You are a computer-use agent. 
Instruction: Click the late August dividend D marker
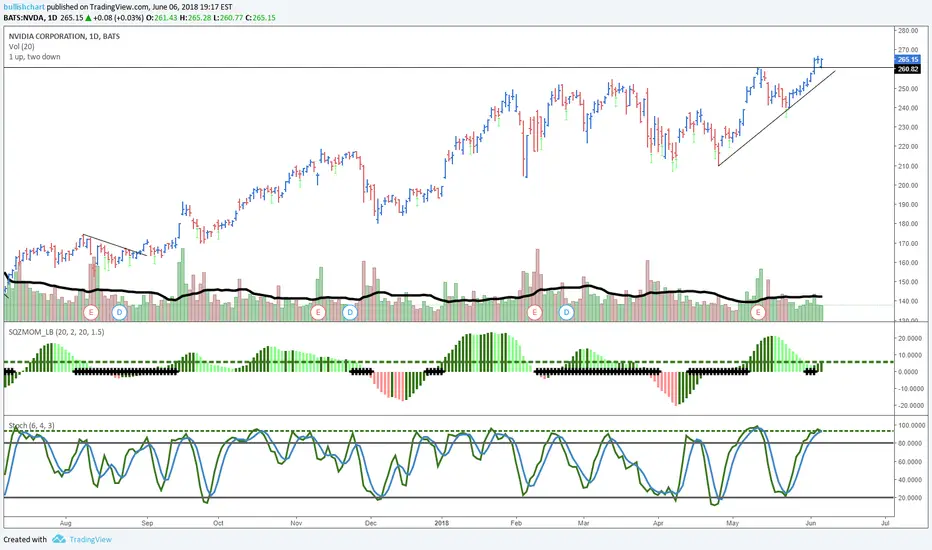pyautogui.click(x=119, y=312)
